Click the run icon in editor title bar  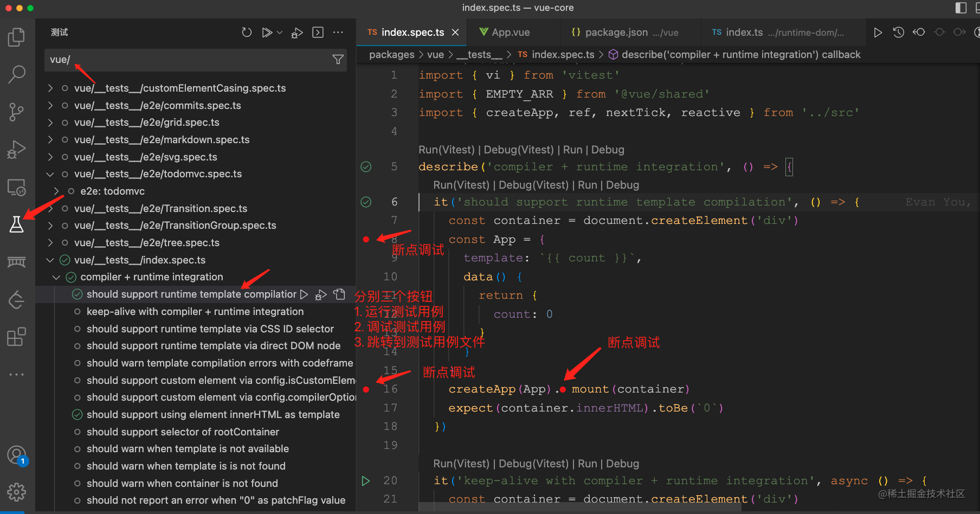tap(878, 33)
